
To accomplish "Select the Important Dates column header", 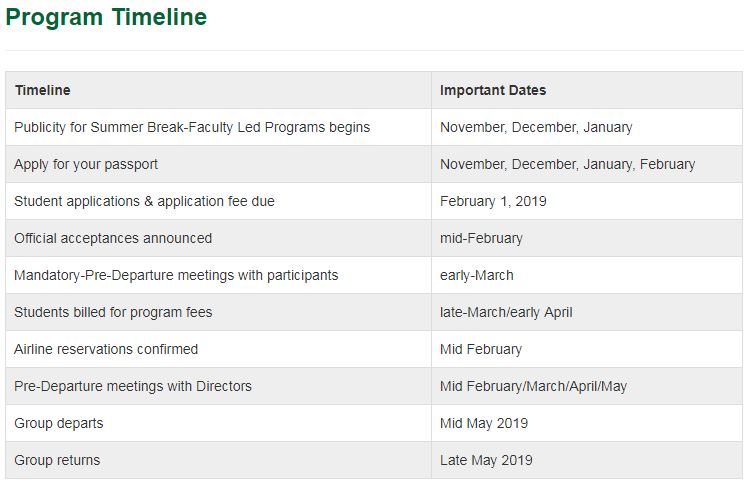I will click(493, 90).
